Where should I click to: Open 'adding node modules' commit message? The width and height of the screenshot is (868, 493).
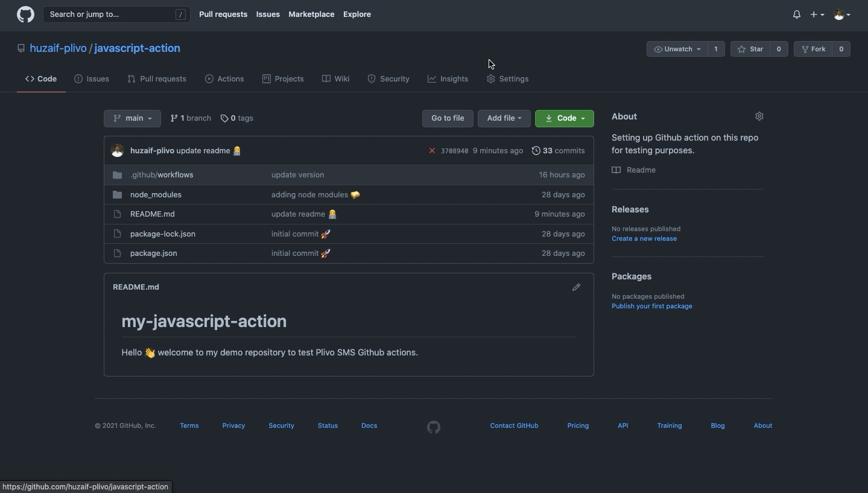[x=315, y=195]
